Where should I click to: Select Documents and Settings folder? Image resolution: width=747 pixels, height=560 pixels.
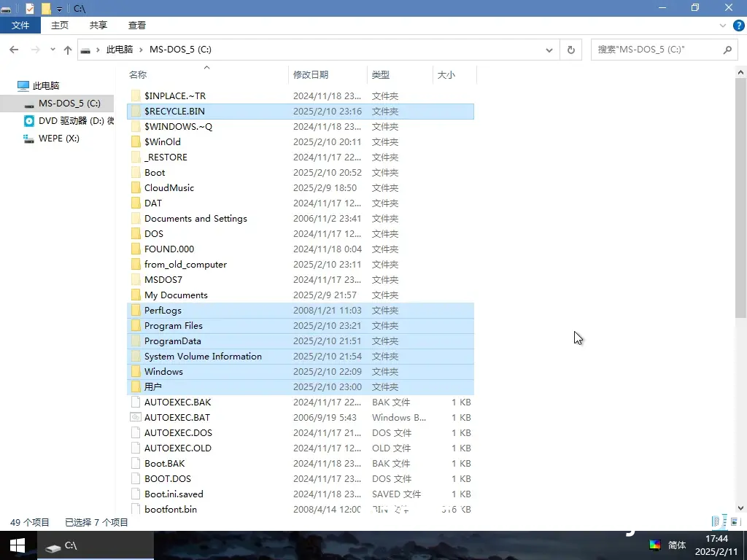pyautogui.click(x=301, y=219)
